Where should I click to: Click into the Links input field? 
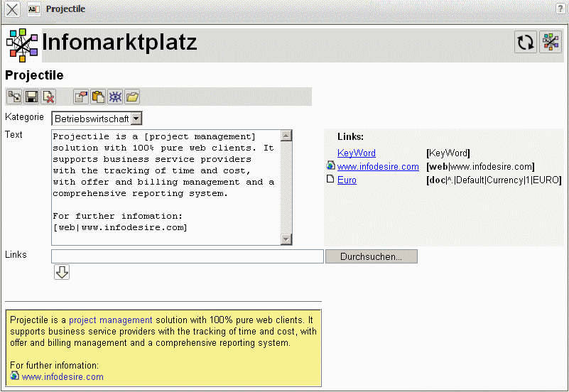[187, 256]
